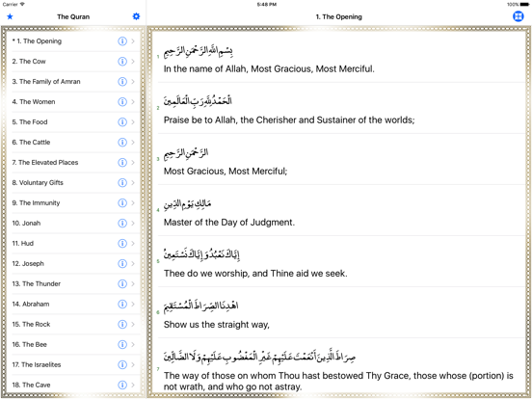Show info for The Rock
The height and width of the screenshot is (399, 532).
(x=122, y=324)
